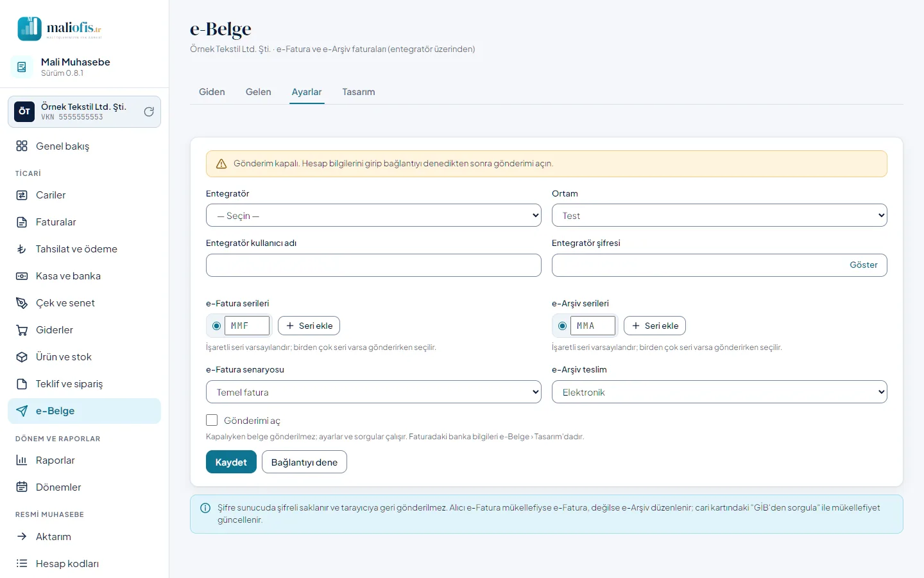Select the MMA e-Arşiv series radio button
Screen dimensions: 924x578
click(562, 326)
